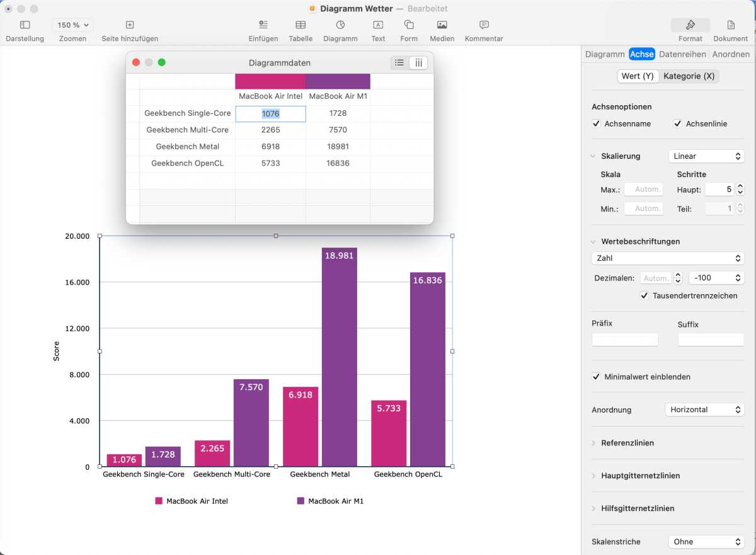
Task: Open the 150 % zoom dropdown
Action: 73,25
